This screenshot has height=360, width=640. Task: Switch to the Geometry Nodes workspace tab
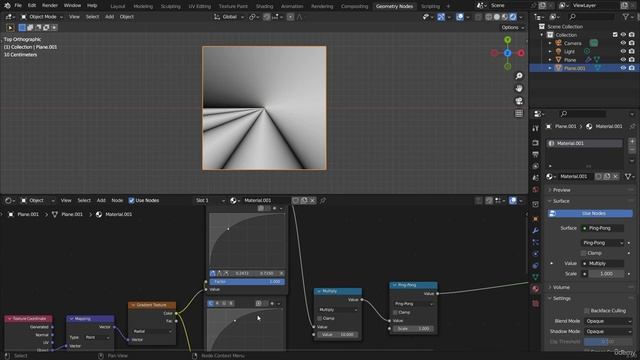point(394,6)
